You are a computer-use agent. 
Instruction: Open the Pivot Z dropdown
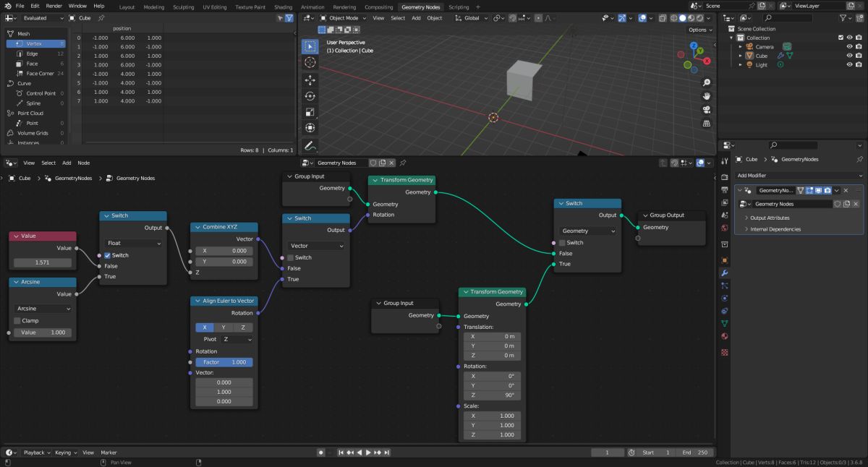pyautogui.click(x=237, y=339)
